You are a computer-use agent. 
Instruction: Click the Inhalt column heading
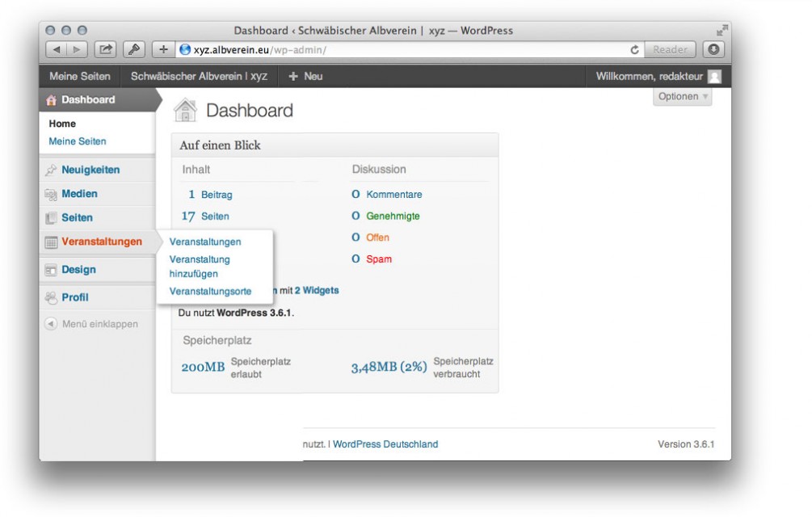point(196,169)
